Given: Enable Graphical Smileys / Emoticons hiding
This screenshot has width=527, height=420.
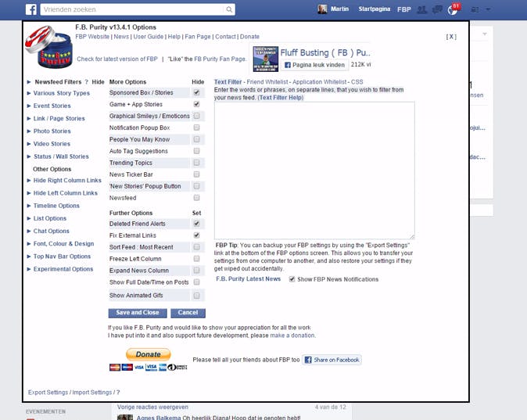Looking at the screenshot, I should [196, 116].
